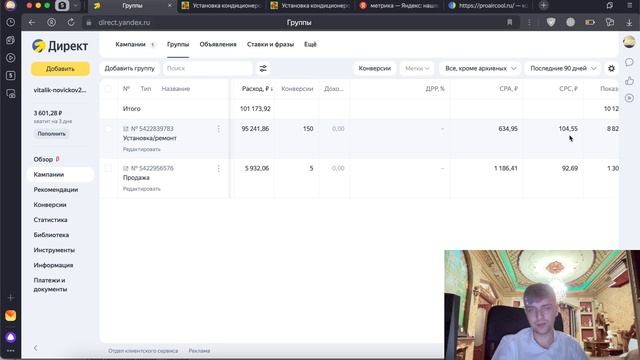Sort by Расход column header

(x=257, y=89)
